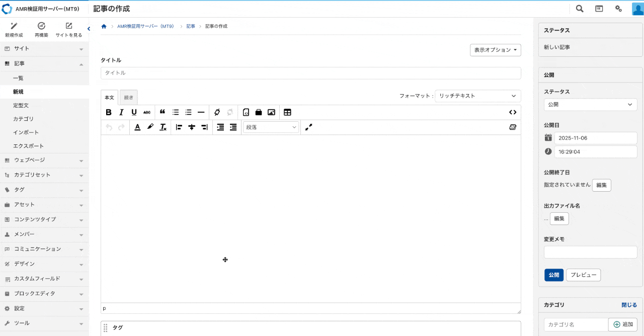Viewport: 644px width, 336px height.
Task: Open the 表示オプション dropdown
Action: click(495, 50)
